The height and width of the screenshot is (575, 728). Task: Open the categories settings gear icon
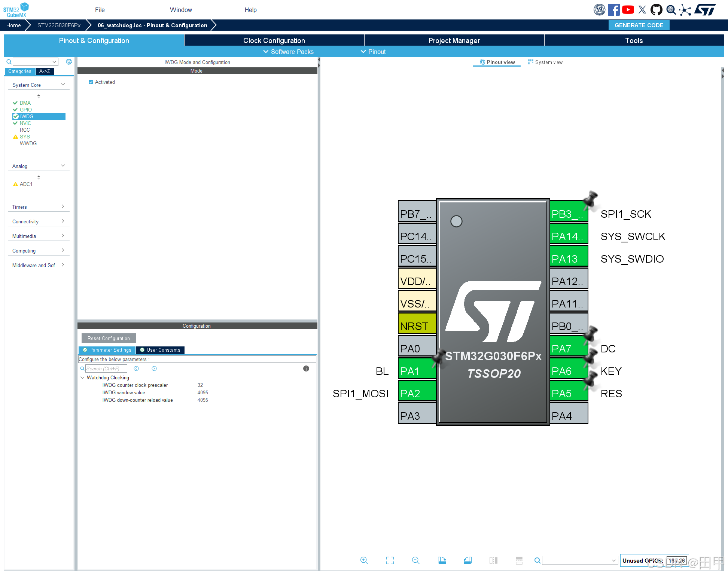click(x=69, y=62)
